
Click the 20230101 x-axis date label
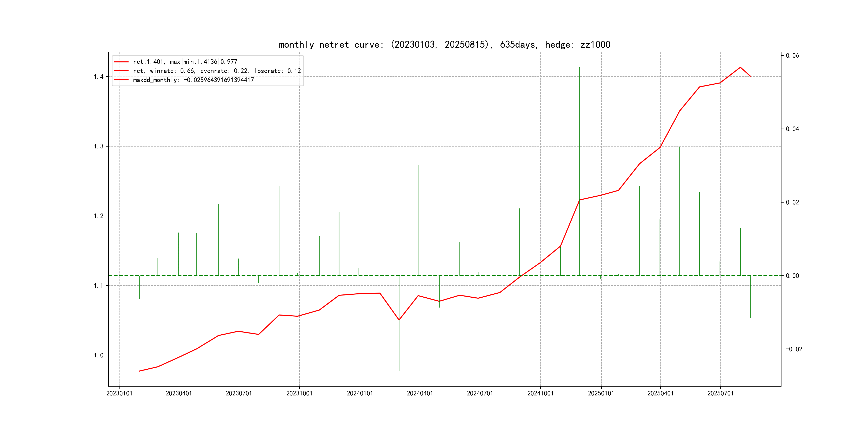[x=119, y=393]
